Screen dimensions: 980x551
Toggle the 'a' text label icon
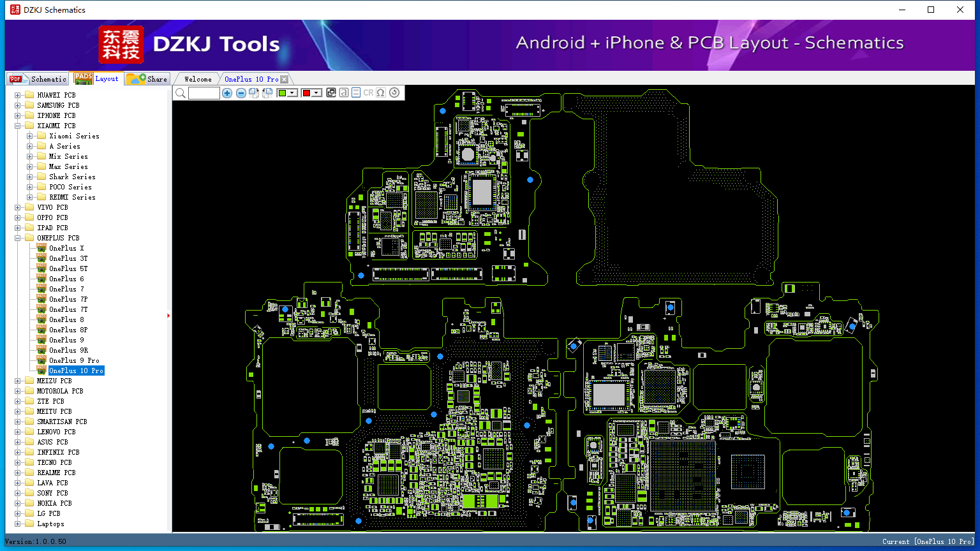(344, 92)
